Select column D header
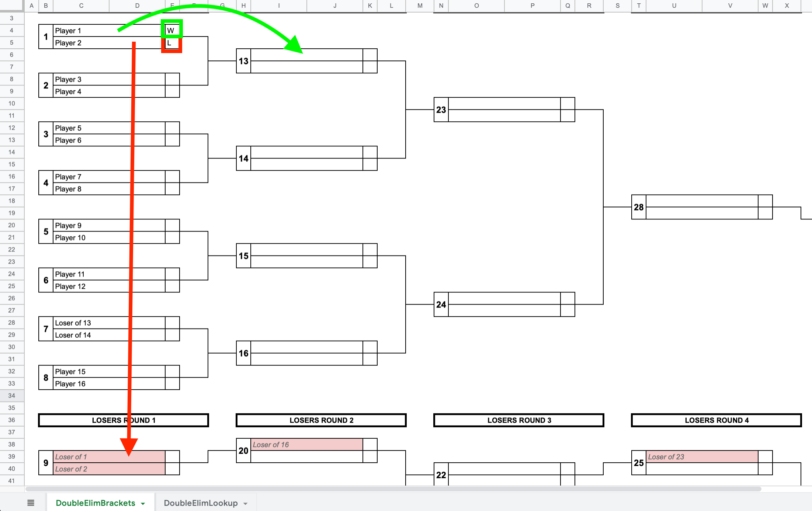The width and height of the screenshot is (812, 511). (x=137, y=6)
